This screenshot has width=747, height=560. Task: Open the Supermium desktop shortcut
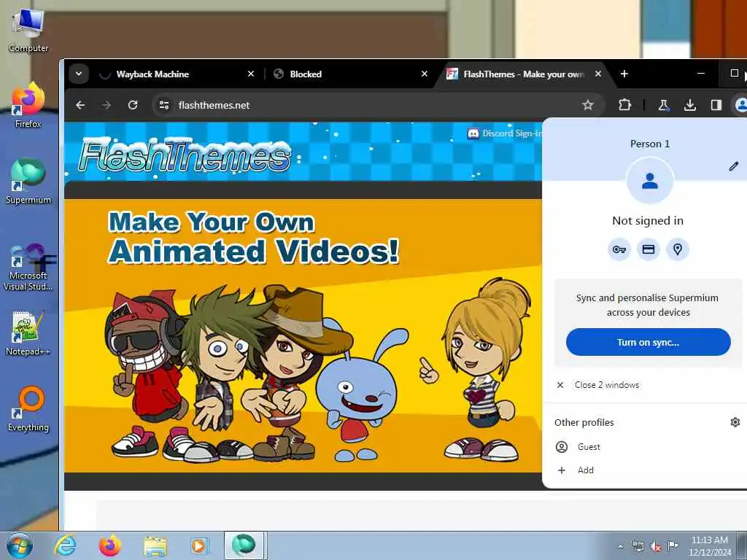coord(28,182)
